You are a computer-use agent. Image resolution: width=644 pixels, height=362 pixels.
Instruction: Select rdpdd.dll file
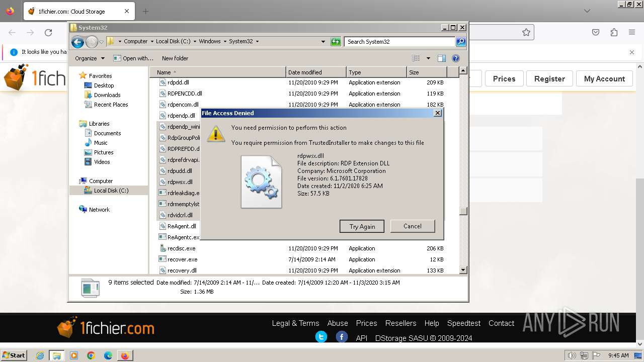178,82
